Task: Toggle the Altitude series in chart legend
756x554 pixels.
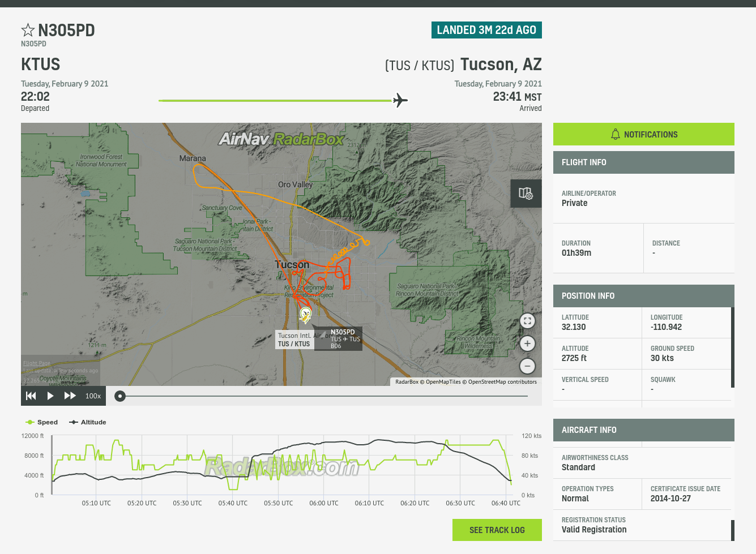Action: (x=88, y=422)
